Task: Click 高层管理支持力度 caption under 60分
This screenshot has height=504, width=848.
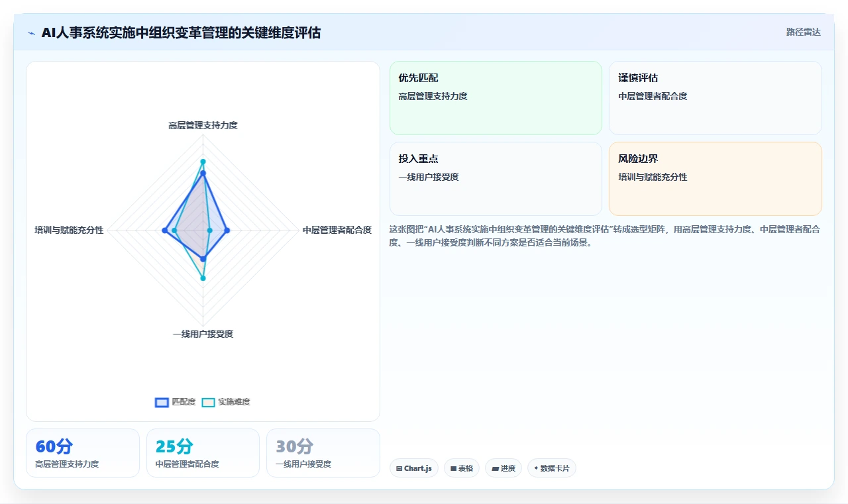Action: click(x=67, y=464)
